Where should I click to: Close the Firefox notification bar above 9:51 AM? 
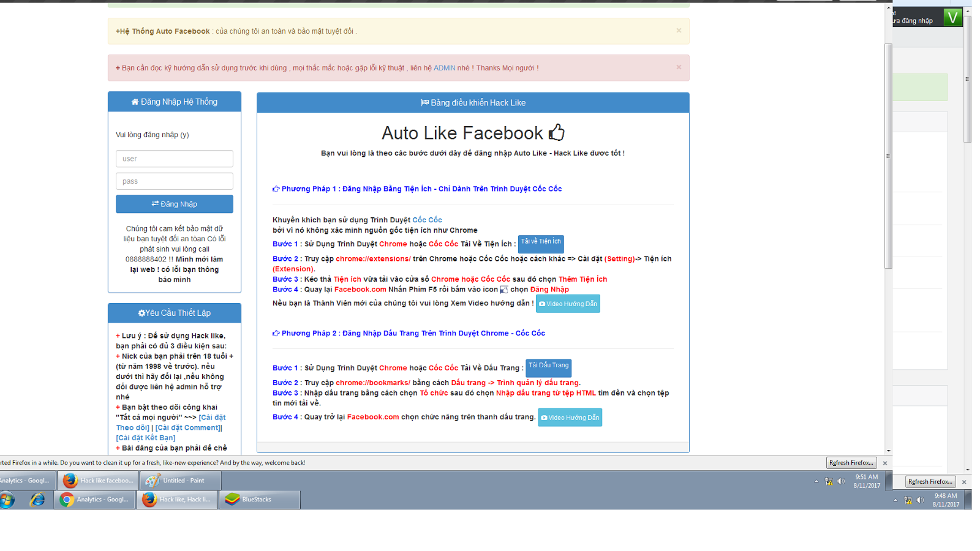click(x=885, y=463)
